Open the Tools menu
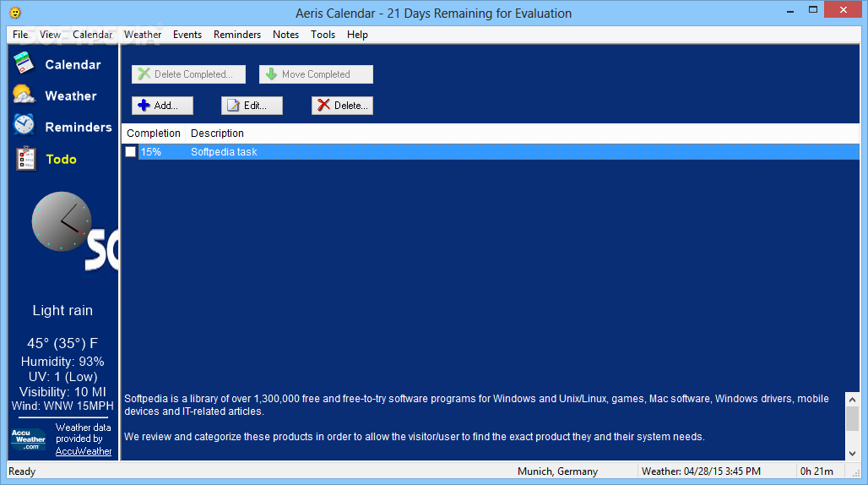The width and height of the screenshot is (868, 485). tap(323, 35)
